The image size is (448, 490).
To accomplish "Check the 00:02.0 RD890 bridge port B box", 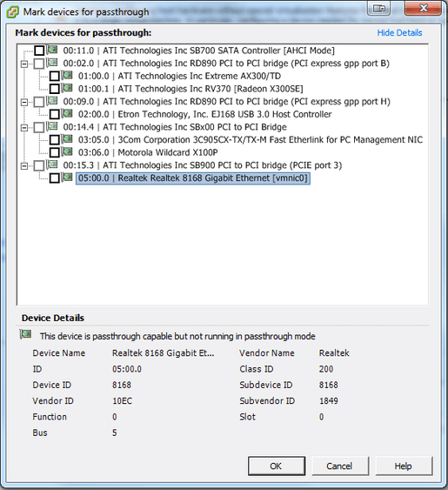I will pos(39,64).
